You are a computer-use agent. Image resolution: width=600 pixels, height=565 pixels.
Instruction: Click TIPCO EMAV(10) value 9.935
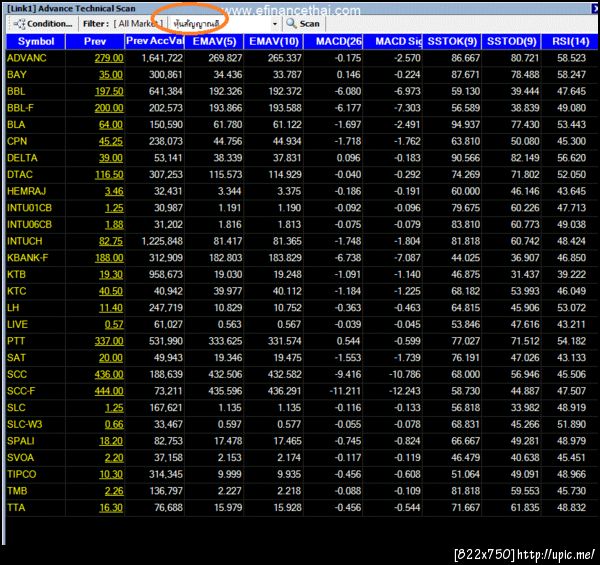(x=289, y=474)
